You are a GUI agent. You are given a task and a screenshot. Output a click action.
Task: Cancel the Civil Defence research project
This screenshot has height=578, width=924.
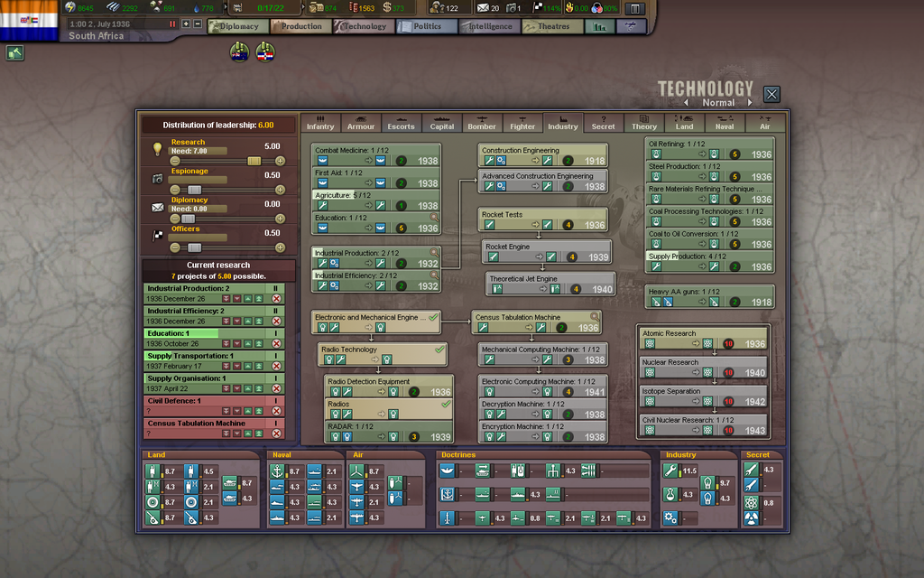(276, 411)
